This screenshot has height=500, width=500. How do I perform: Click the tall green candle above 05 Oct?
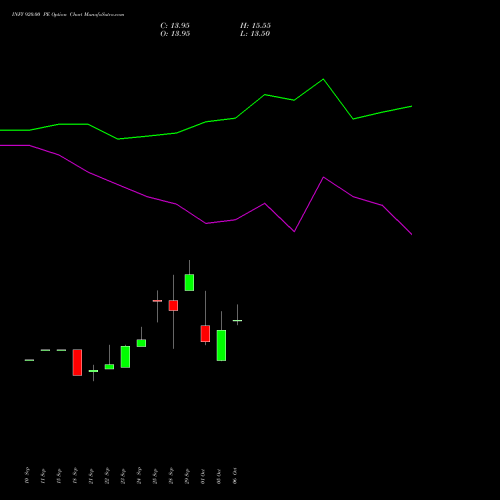pos(221,345)
